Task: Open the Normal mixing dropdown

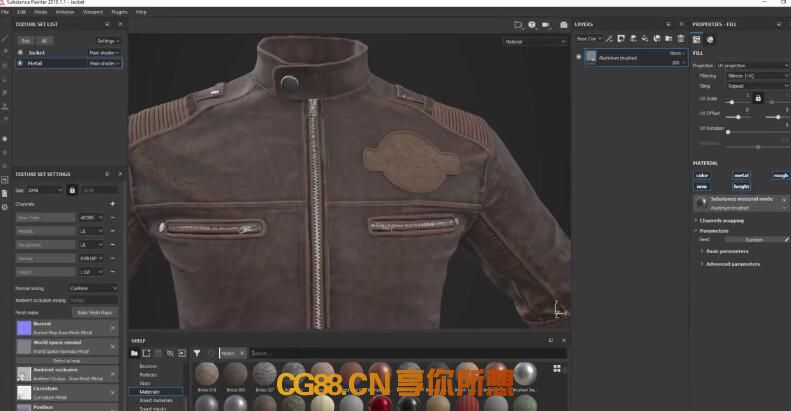Action: [x=93, y=288]
